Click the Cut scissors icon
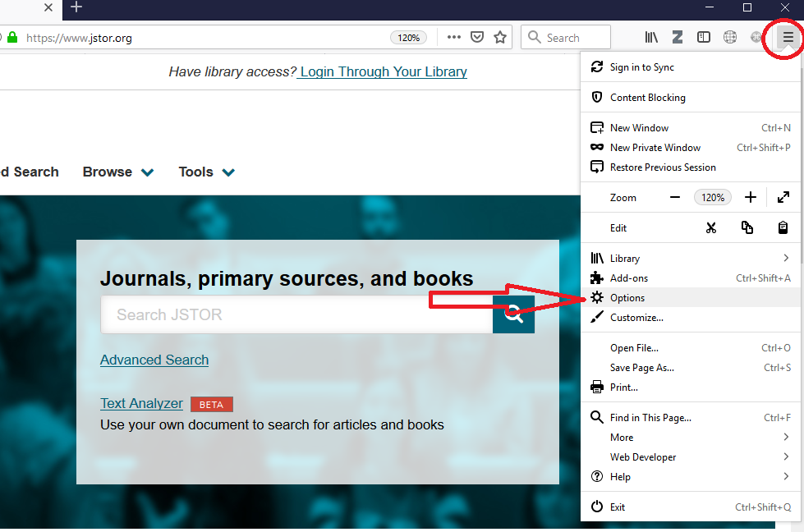The height and width of the screenshot is (532, 804). coord(710,227)
